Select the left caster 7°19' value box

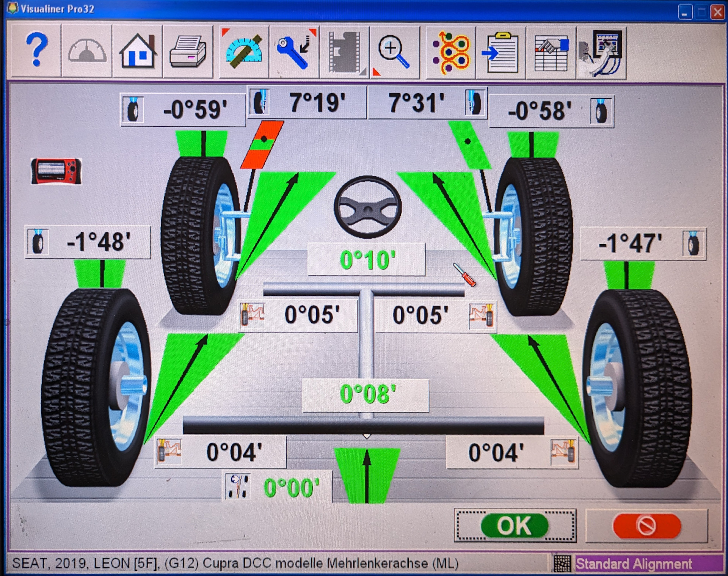pos(317,103)
